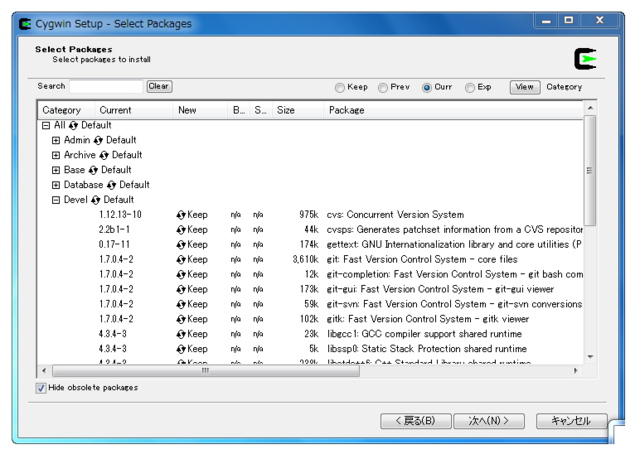Screen dimensions: 640x459
Task: Click the View button
Action: [525, 87]
